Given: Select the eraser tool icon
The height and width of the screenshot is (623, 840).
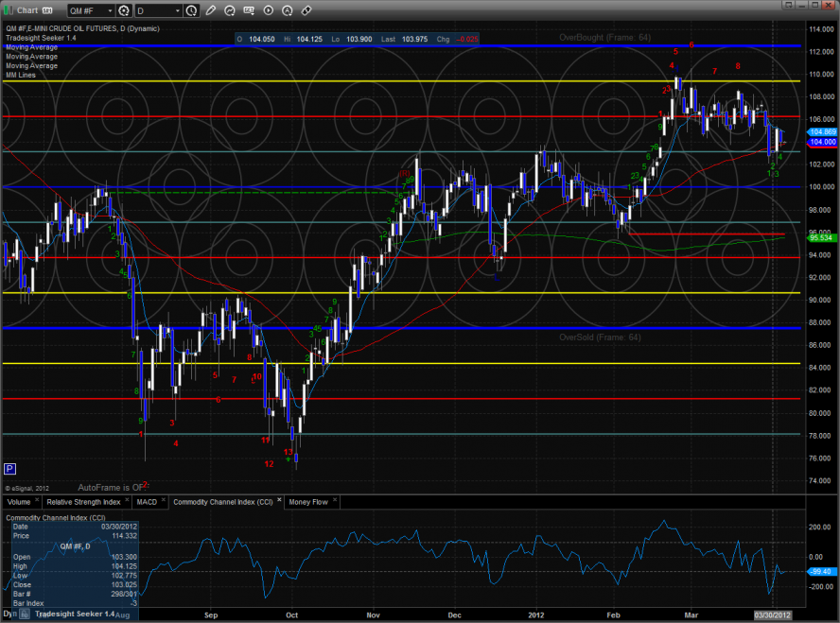Looking at the screenshot, I should [x=306, y=10].
